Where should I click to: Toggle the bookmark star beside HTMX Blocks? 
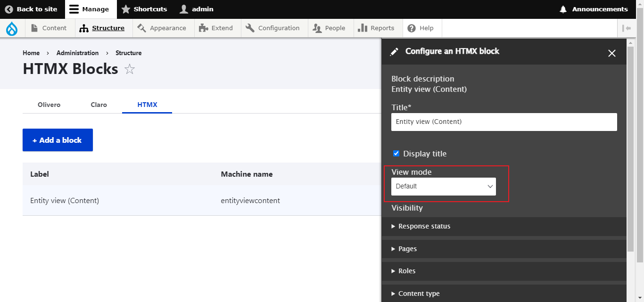click(x=129, y=69)
